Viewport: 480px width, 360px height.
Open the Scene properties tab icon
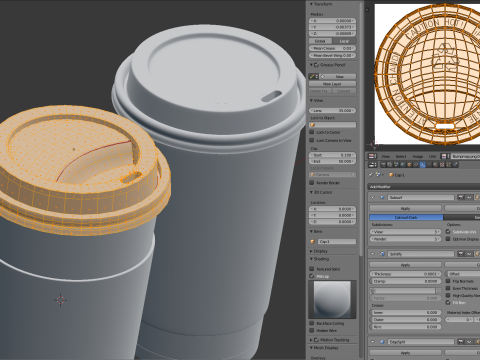click(x=396, y=165)
